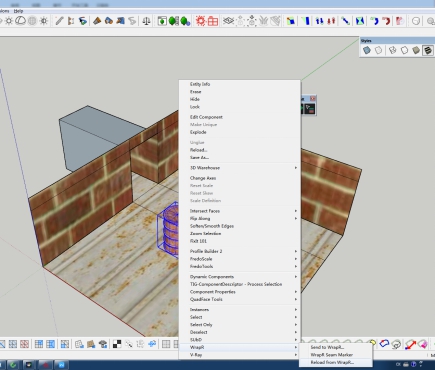Click the grey globe icon in top toolbar
Viewport: 435px width, 370px height.
point(32,21)
